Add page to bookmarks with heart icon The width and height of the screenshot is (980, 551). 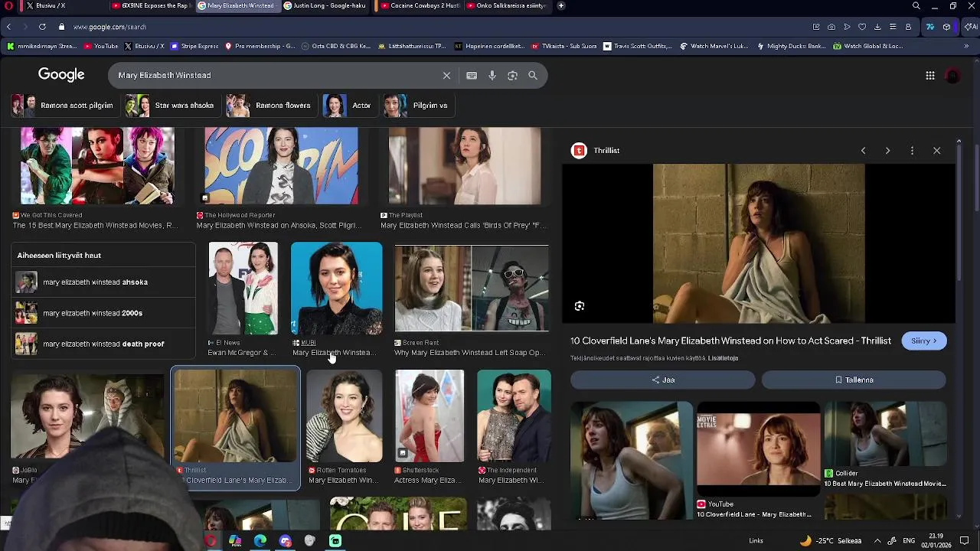coord(862,27)
